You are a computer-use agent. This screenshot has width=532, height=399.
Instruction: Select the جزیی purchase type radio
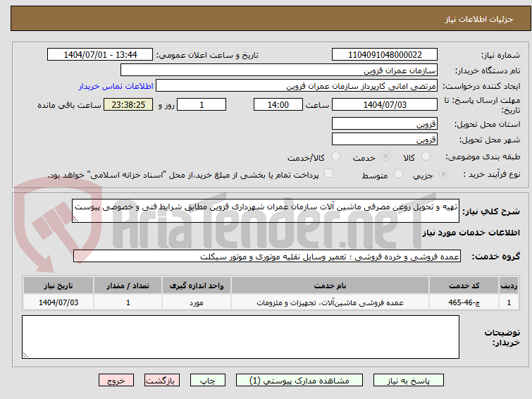(443, 174)
